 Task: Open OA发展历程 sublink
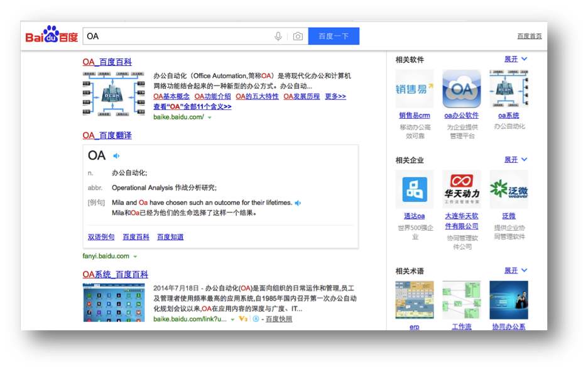point(302,96)
